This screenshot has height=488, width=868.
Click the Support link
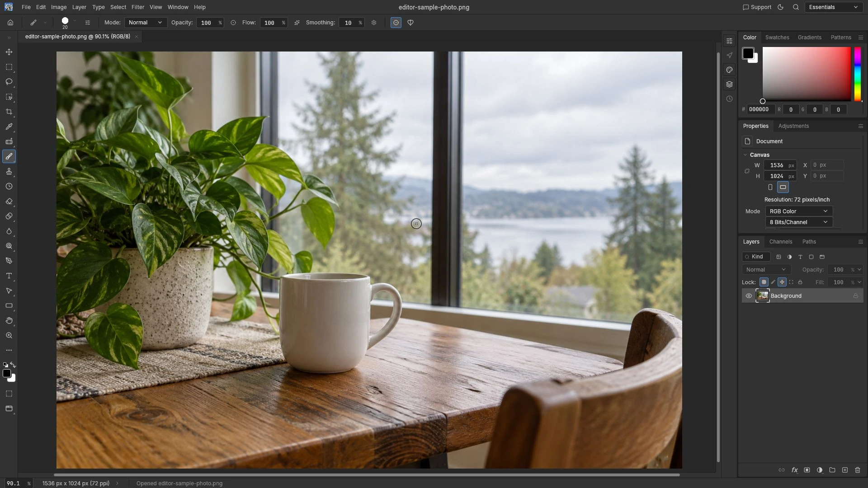(757, 7)
